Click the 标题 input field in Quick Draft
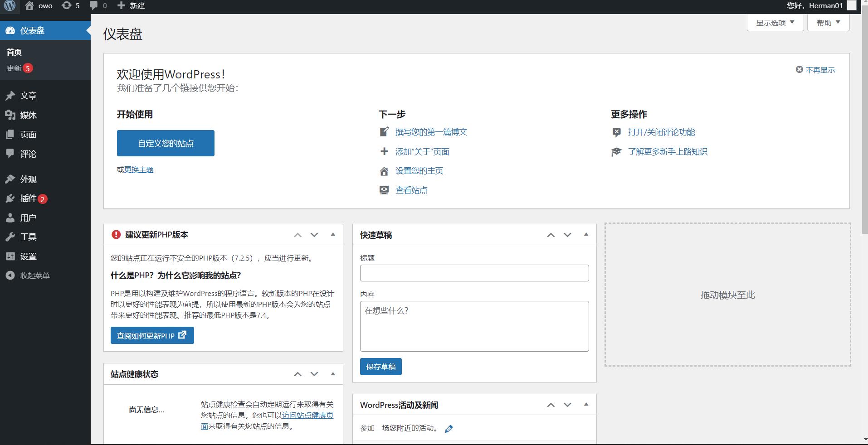Screen dimensions: 868x445 [x=473, y=273]
